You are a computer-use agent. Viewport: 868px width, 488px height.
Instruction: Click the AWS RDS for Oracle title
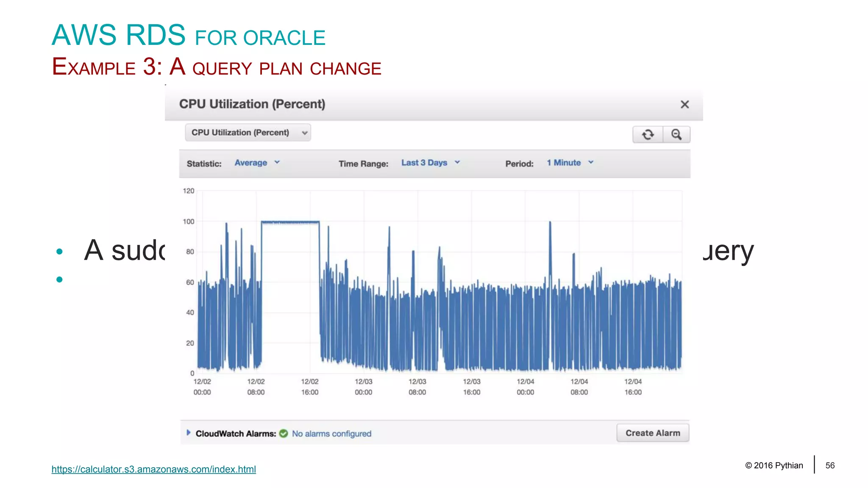(189, 35)
